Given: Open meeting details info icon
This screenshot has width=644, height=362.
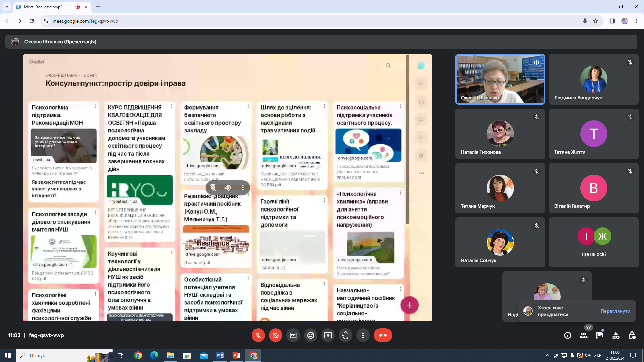Looking at the screenshot, I should click(568, 335).
